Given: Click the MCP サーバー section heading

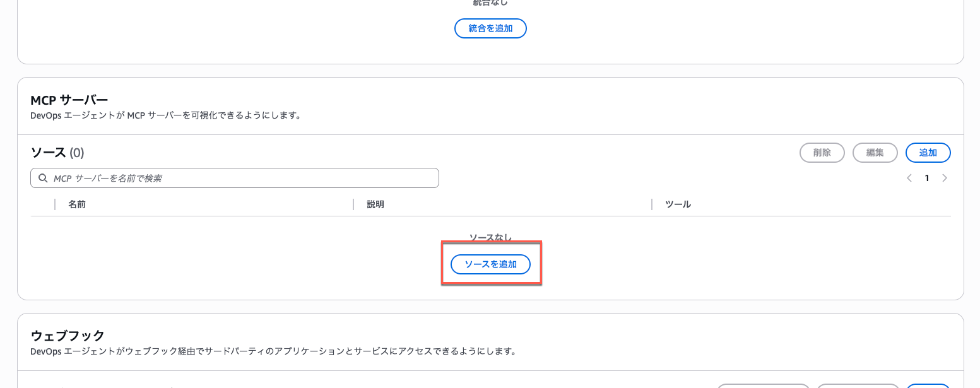Looking at the screenshot, I should coord(69,99).
